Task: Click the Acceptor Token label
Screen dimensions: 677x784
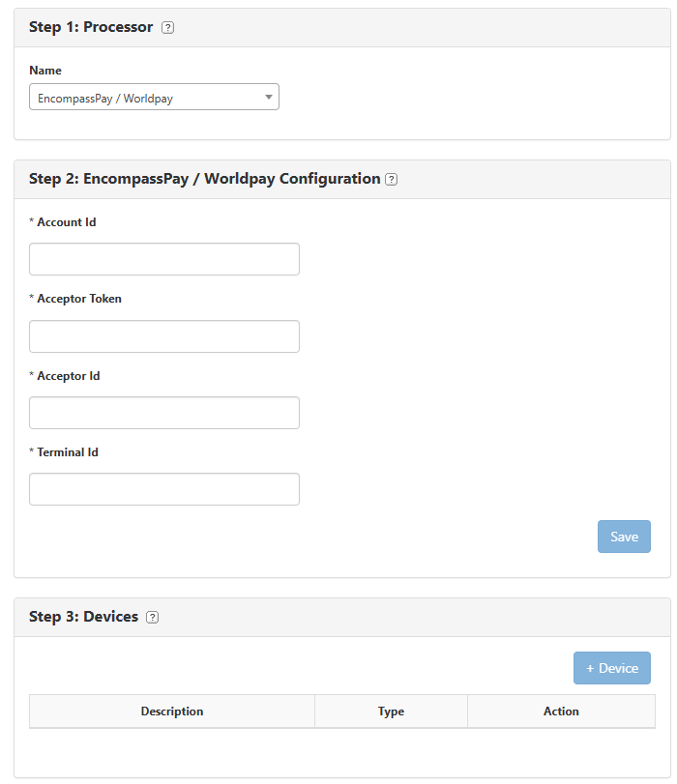Action: tap(78, 299)
